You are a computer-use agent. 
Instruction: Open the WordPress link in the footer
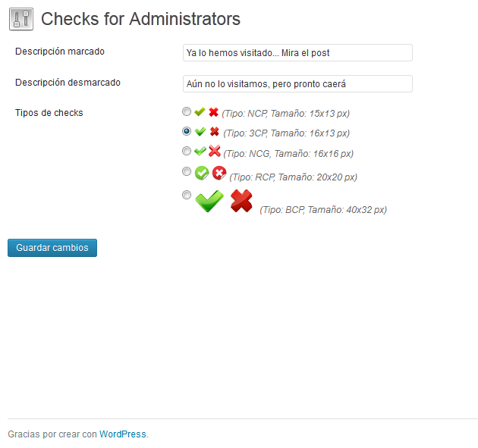123,434
